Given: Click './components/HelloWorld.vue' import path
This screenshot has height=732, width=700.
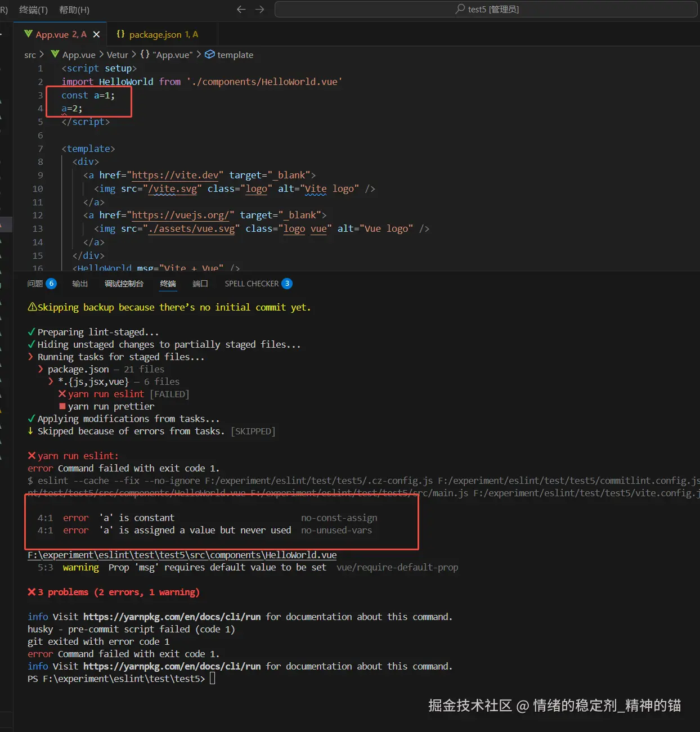Looking at the screenshot, I should tap(264, 82).
